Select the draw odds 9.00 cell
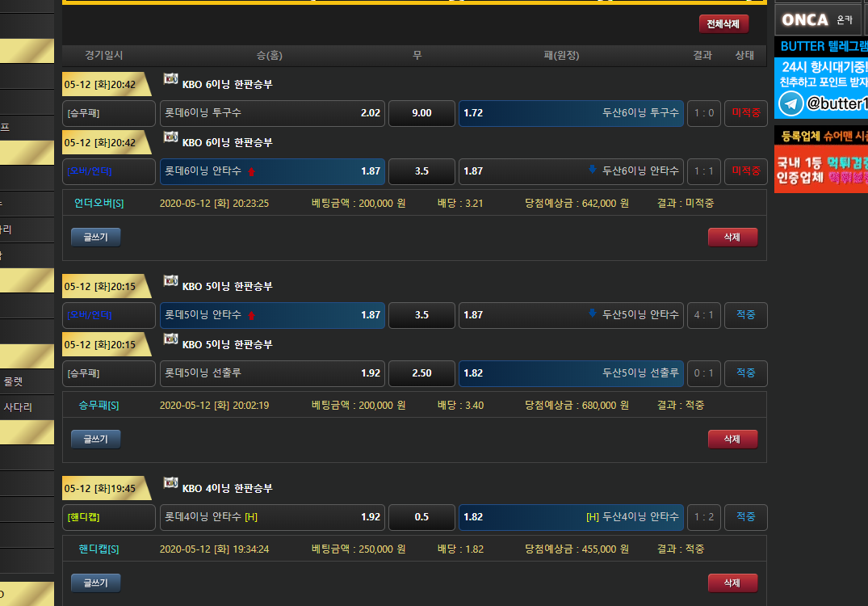868x606 pixels. pos(421,113)
